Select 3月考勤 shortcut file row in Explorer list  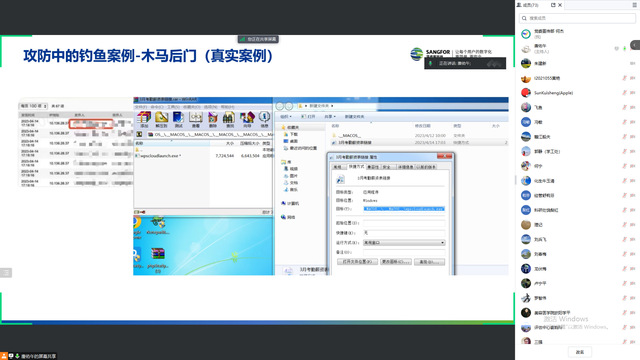point(420,143)
